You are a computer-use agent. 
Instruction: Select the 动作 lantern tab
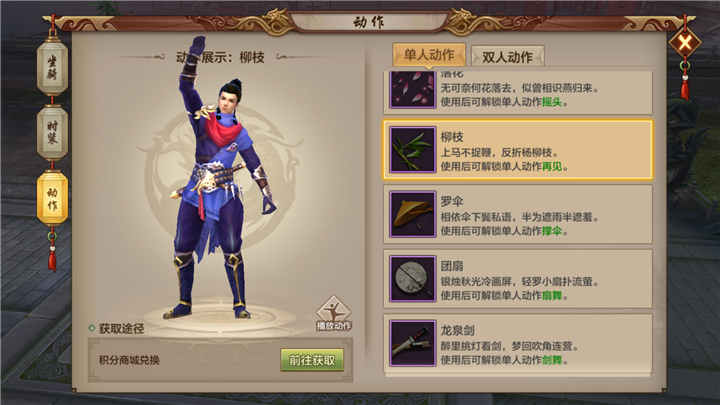(x=52, y=198)
